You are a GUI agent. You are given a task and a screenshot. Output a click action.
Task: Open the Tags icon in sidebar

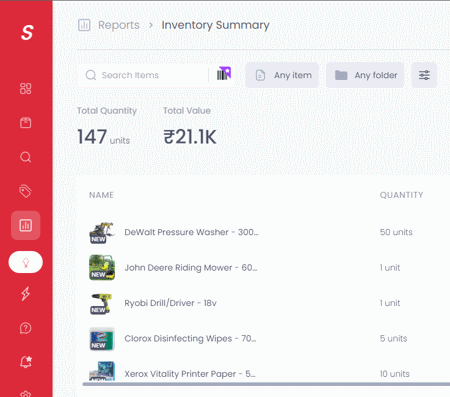tap(26, 191)
